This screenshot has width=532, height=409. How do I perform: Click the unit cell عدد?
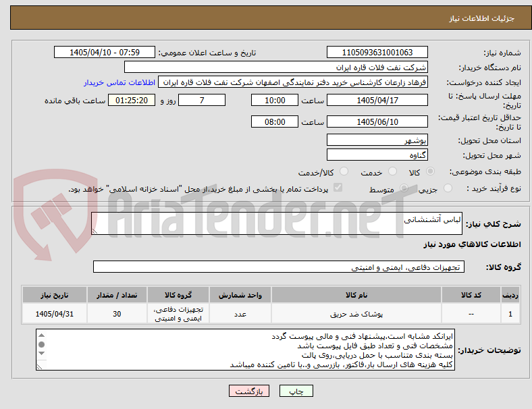[240, 314]
